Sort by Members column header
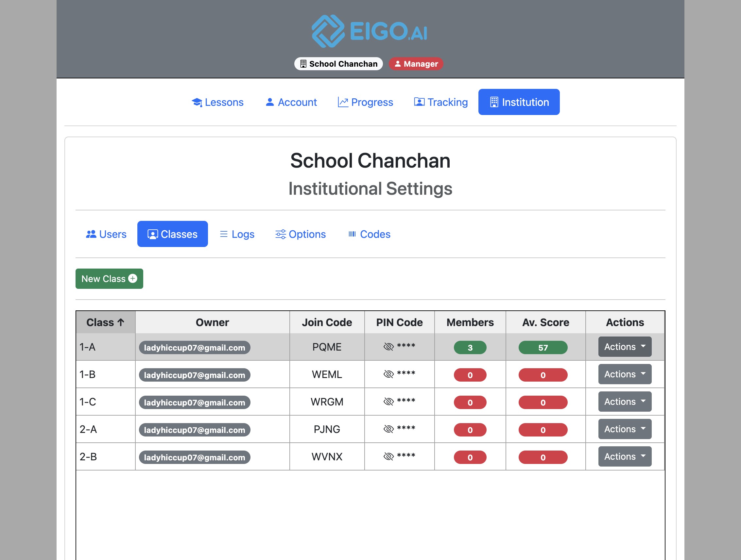This screenshot has height=560, width=741. 470,322
